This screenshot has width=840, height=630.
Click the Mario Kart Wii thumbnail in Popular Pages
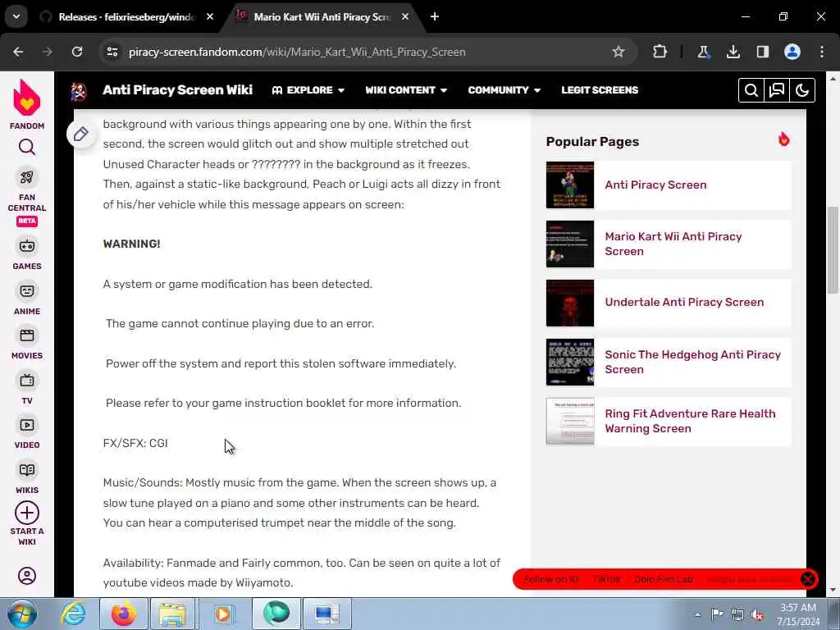pos(570,244)
